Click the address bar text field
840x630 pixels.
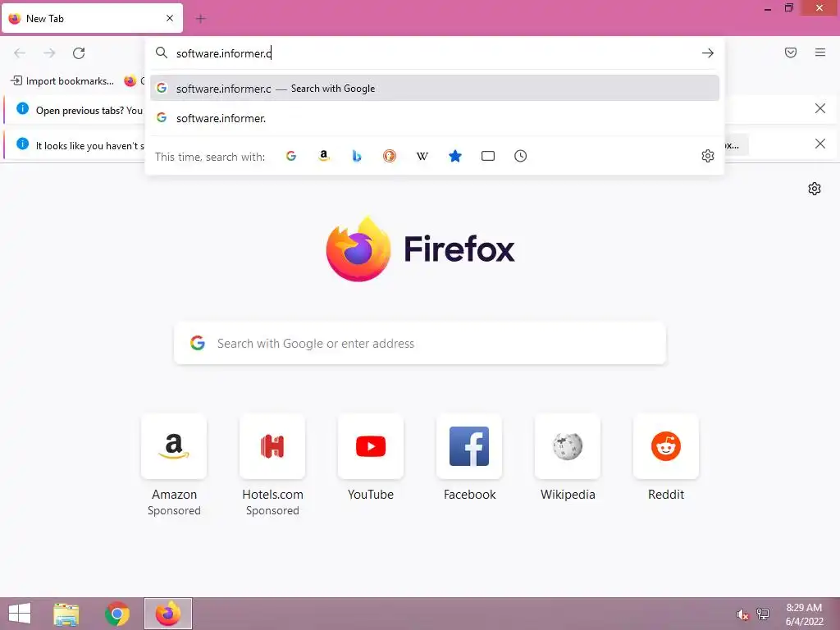[434, 53]
